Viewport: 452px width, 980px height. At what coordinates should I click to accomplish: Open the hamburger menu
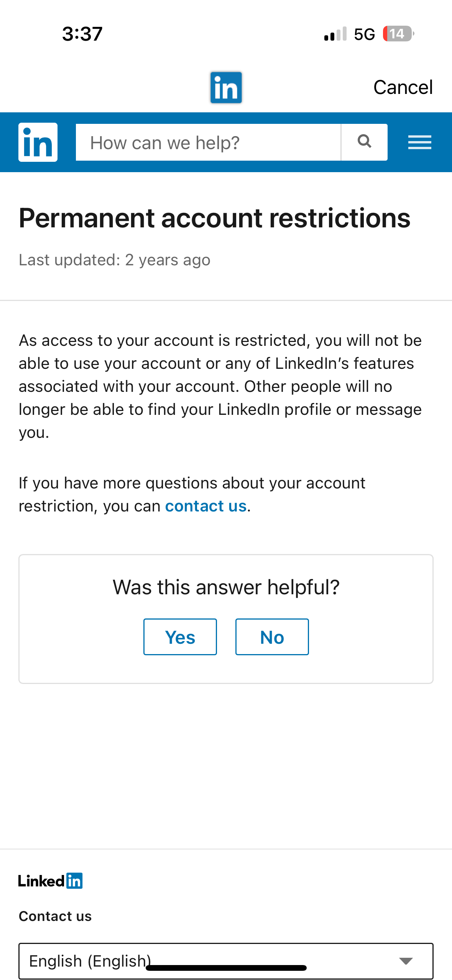tap(419, 142)
